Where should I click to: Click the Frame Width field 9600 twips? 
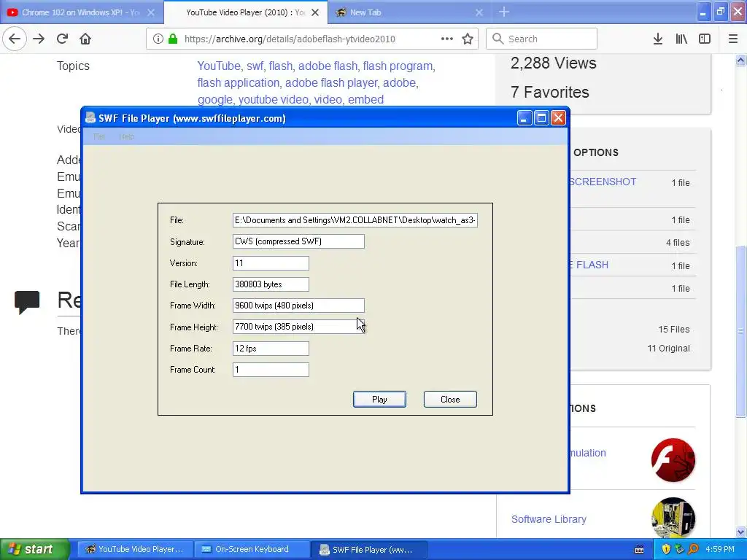[298, 306]
